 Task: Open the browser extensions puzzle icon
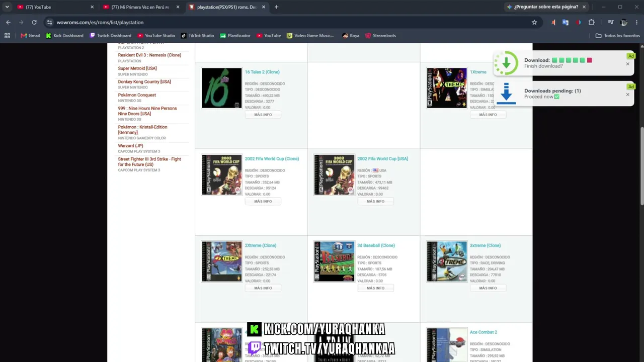pyautogui.click(x=592, y=22)
